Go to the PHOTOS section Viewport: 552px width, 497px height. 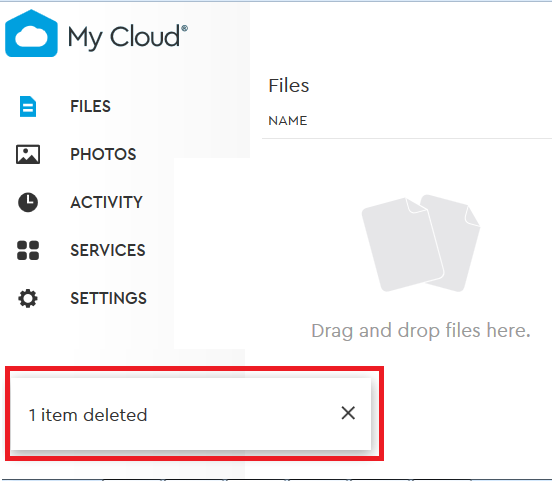point(103,154)
